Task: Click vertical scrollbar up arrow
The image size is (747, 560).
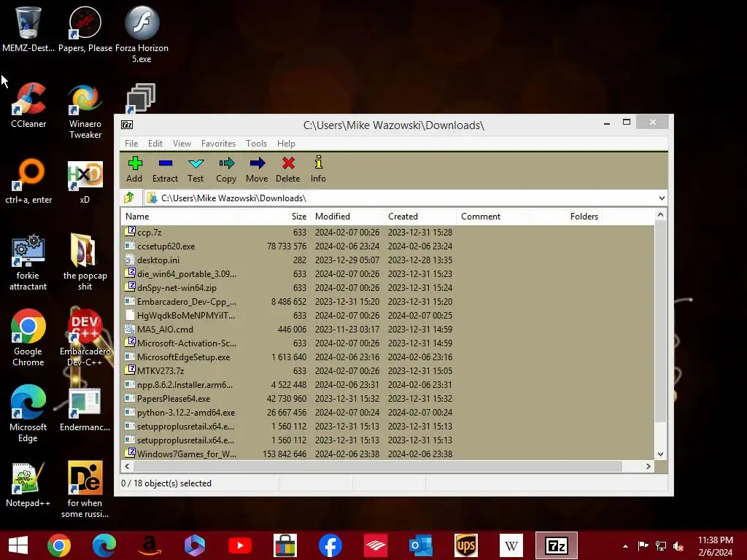Action: pyautogui.click(x=660, y=215)
